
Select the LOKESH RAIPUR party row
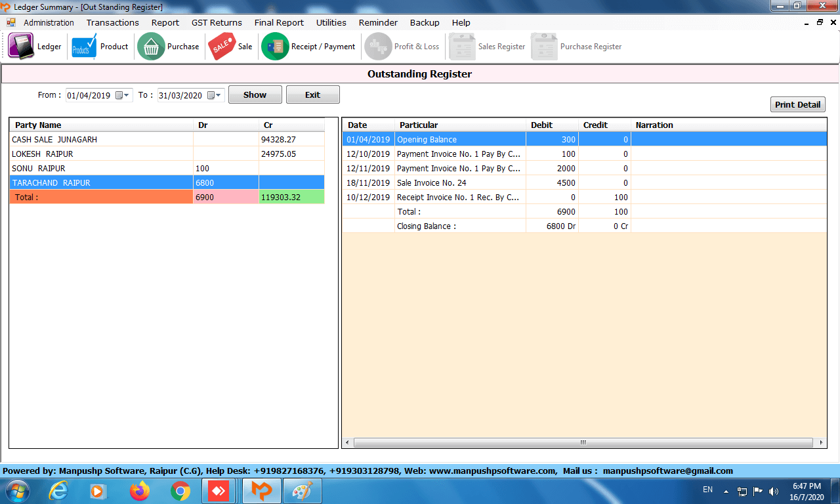[x=167, y=154]
